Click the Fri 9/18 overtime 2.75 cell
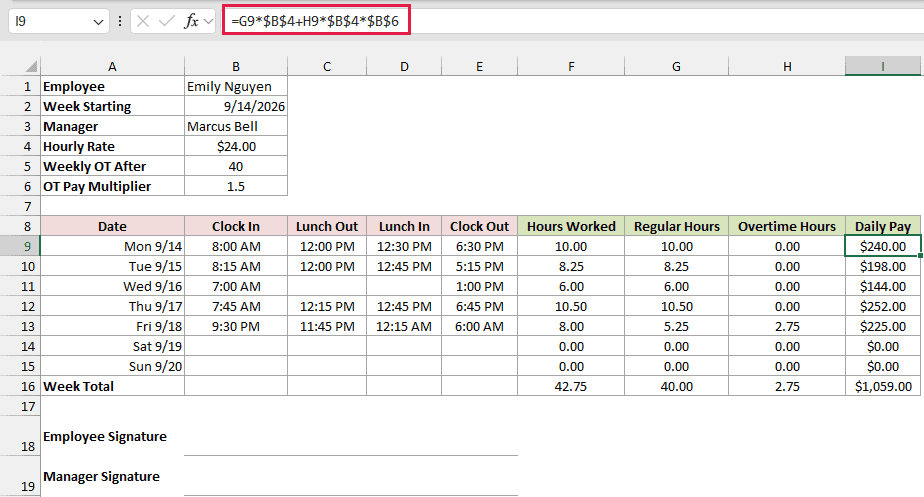 (x=787, y=326)
